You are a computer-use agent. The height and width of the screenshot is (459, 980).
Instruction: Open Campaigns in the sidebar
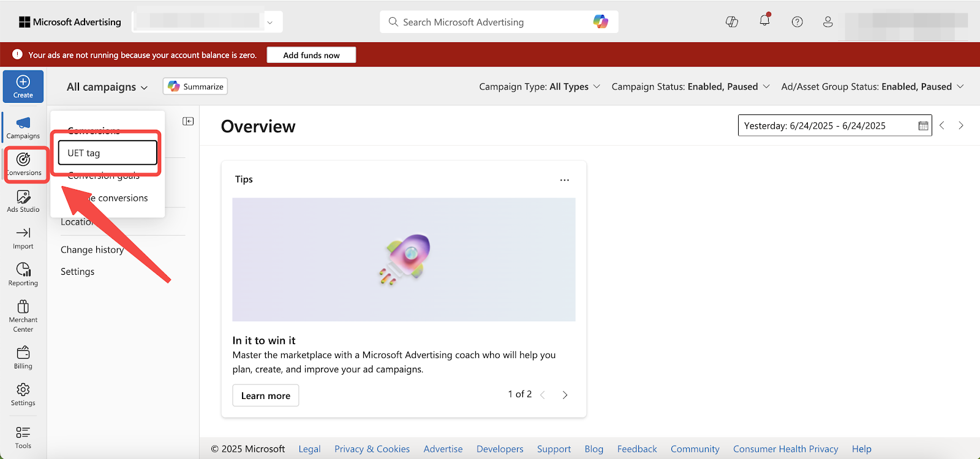pos(23,128)
